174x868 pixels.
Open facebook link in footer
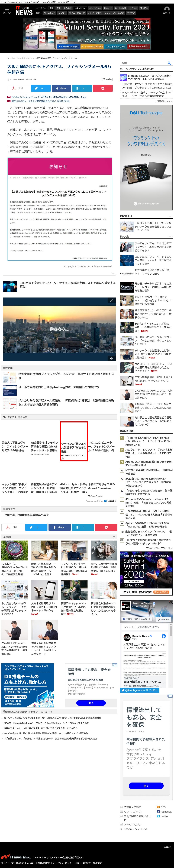(164, 812)
